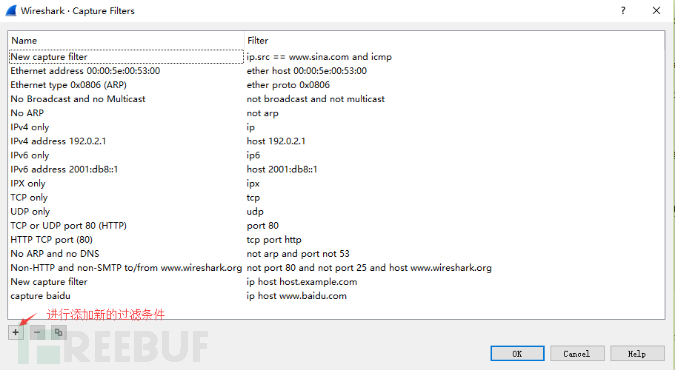Click filter 'not port 80 and not port 25 and host www.wireshark.org'
This screenshot has width=676, height=371.
(x=369, y=268)
